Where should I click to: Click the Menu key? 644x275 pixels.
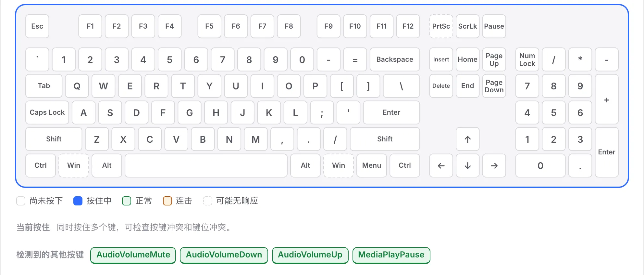[x=372, y=165]
